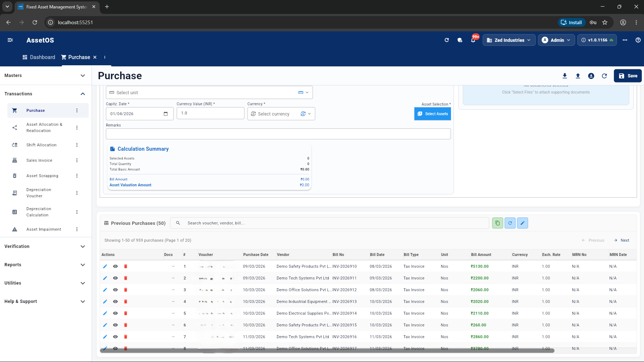View purchase row 5 with eye icon
This screenshot has width=644, height=362.
tap(115, 313)
